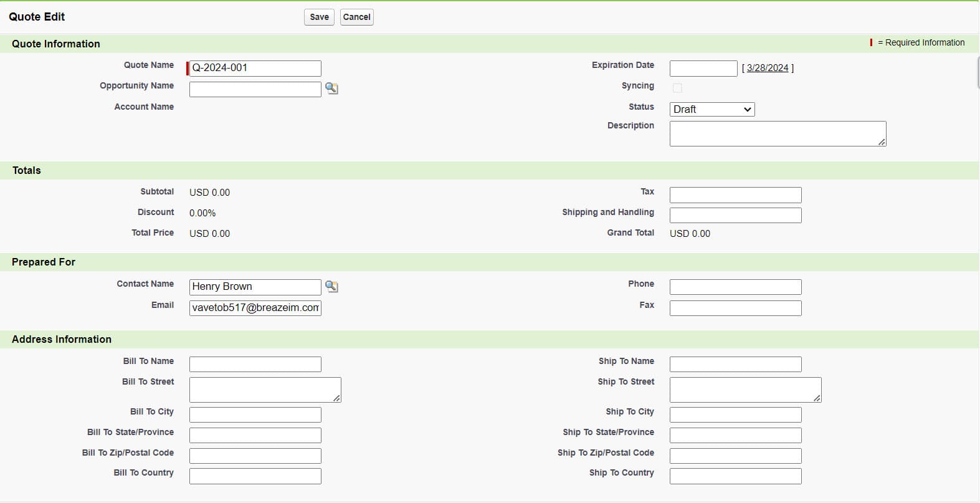Click the Expiration Date input box
Image resolution: width=980 pixels, height=503 pixels.
point(703,69)
